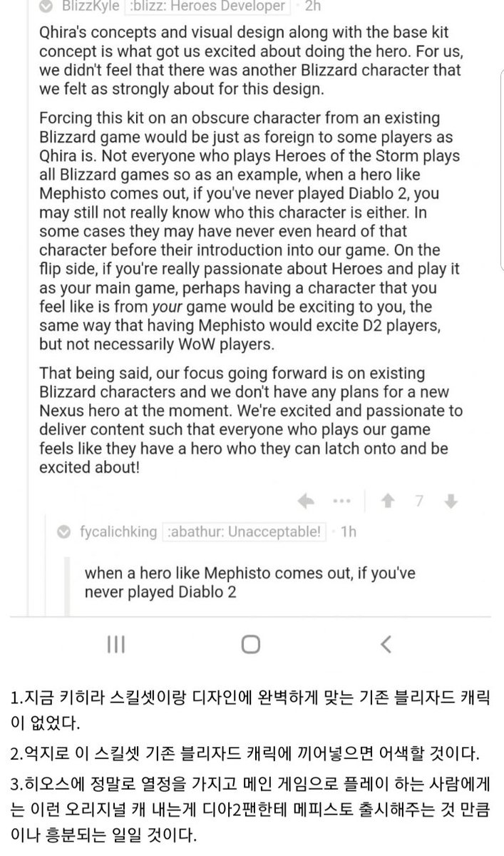Open BlizzKyle's user profile
This screenshot has height=856, width=504.
click(93, 7)
